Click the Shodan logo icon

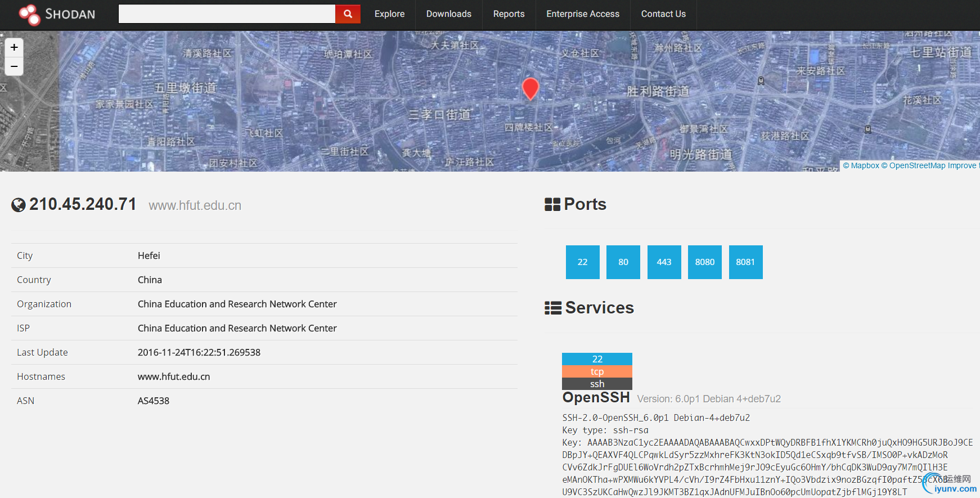[x=29, y=15]
